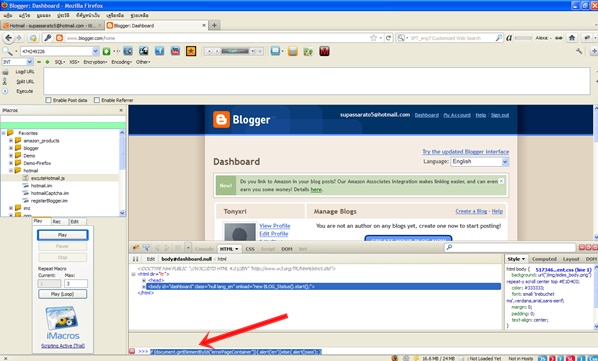Open the Language English dropdown
Image resolution: width=598 pixels, height=361 pixels.
(x=479, y=162)
